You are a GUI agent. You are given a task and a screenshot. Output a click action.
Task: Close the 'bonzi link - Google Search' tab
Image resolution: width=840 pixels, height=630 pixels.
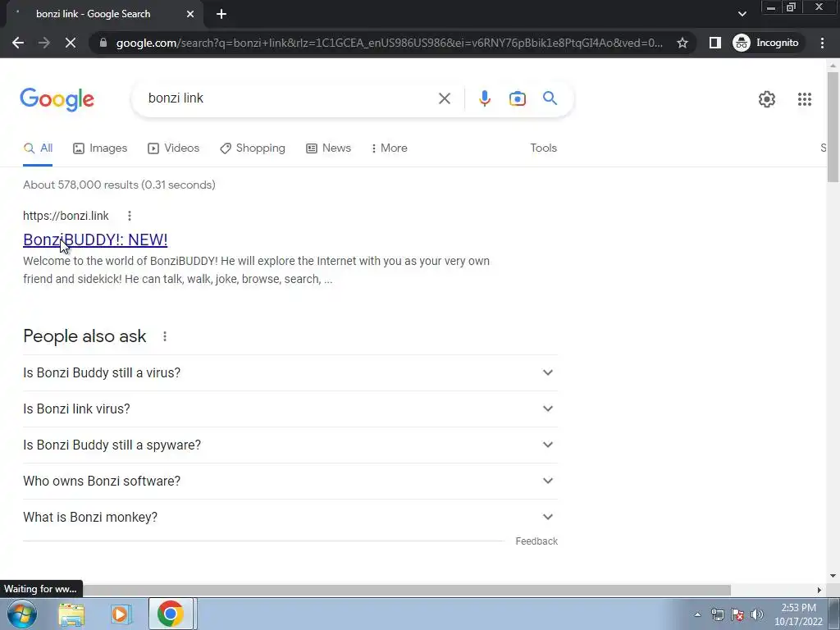(190, 14)
